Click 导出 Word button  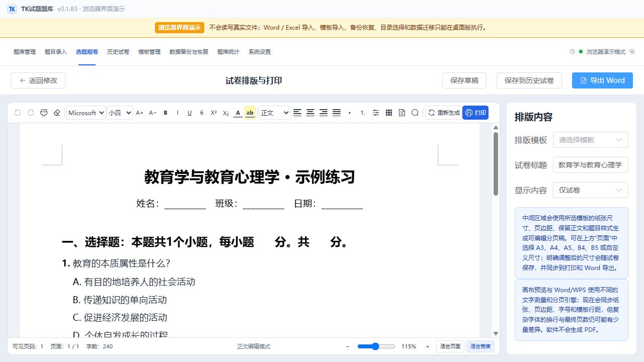pos(602,80)
